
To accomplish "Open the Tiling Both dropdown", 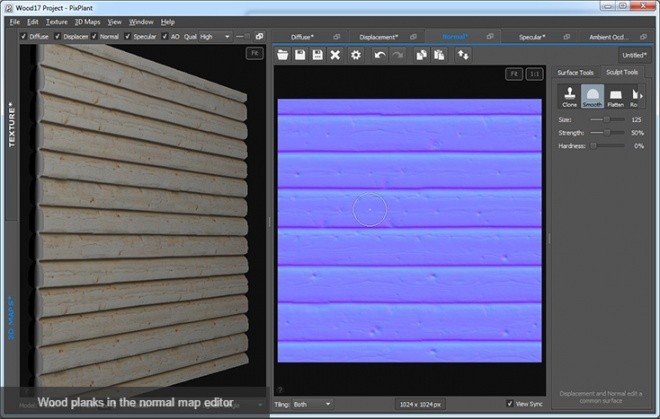I will pos(312,404).
